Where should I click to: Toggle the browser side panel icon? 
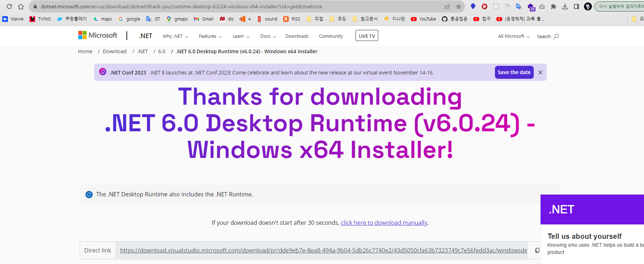tap(576, 6)
